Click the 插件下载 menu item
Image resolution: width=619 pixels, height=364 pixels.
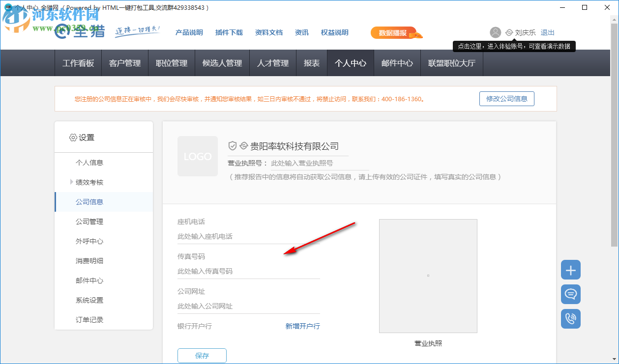pyautogui.click(x=229, y=32)
